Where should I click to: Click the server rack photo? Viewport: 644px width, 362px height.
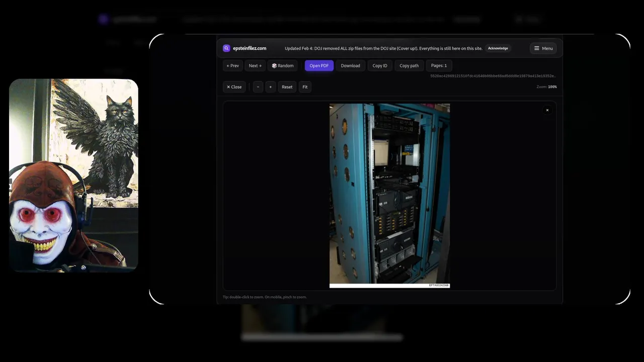tap(389, 196)
